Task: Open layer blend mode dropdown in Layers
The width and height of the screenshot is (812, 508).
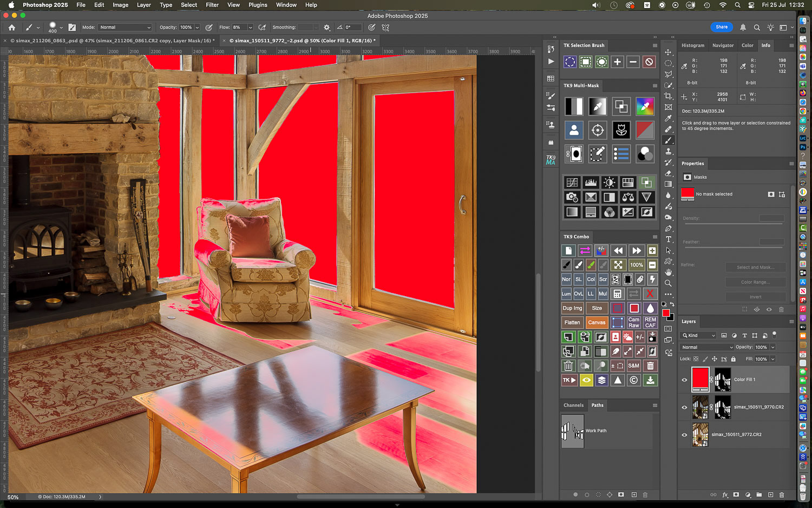Action: tap(707, 347)
